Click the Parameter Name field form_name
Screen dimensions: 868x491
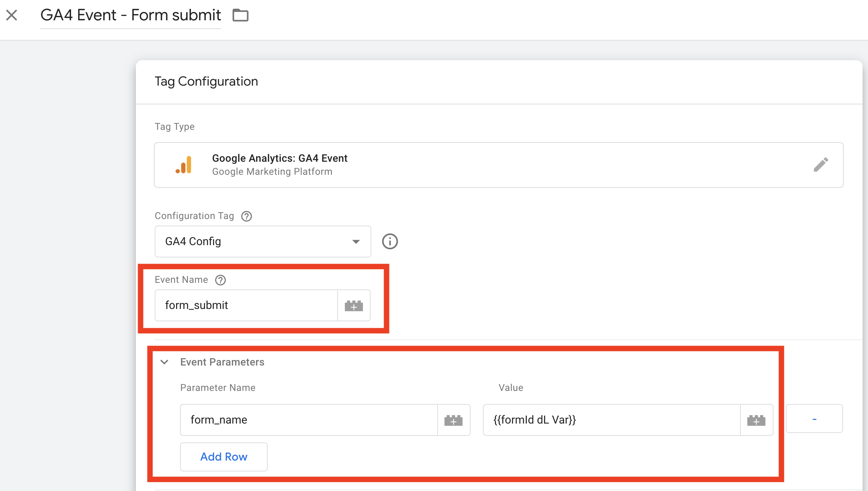point(309,420)
